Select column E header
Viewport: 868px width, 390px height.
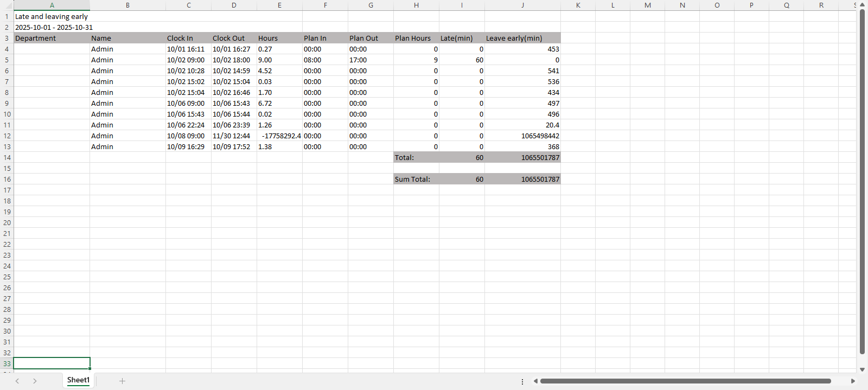point(279,5)
